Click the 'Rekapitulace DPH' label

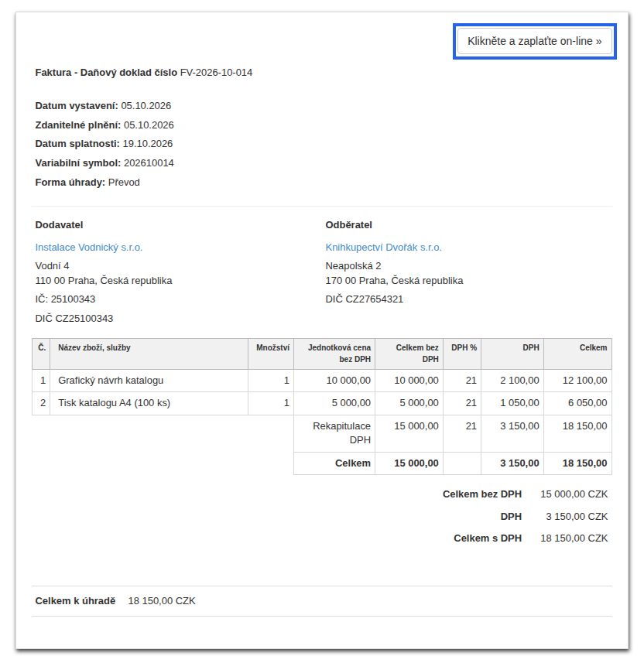click(x=342, y=433)
